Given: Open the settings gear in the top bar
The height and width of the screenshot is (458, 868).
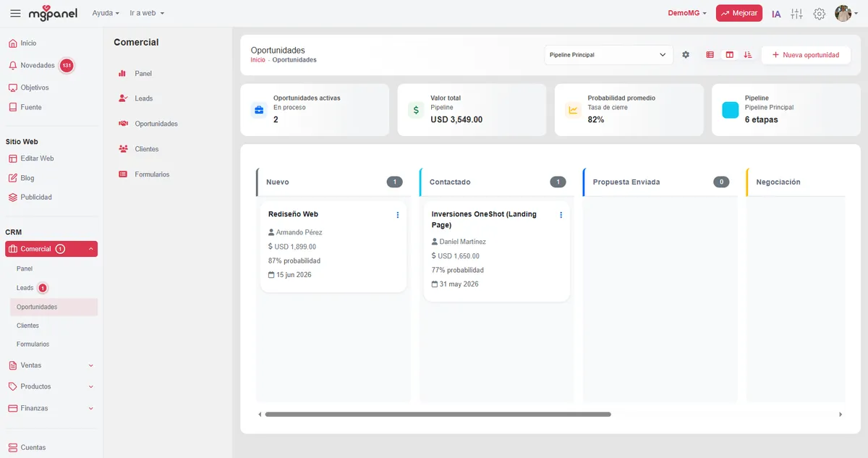Looking at the screenshot, I should pos(819,14).
